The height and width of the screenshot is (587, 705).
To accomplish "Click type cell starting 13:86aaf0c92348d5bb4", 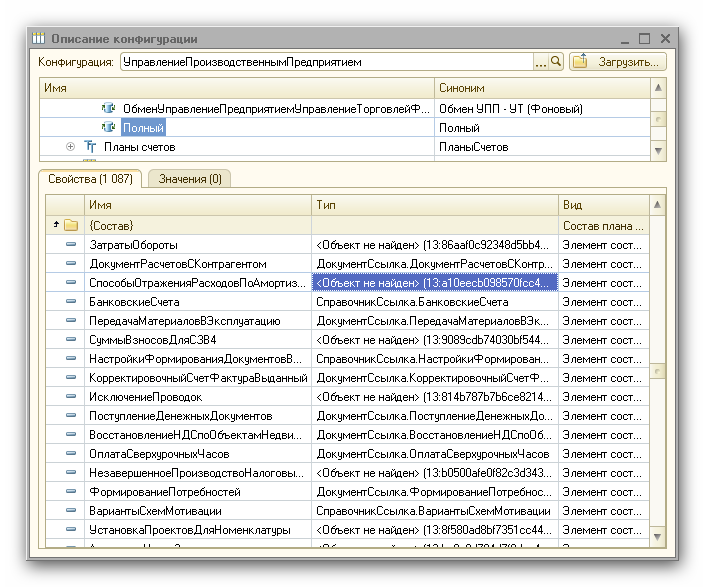I will click(435, 245).
